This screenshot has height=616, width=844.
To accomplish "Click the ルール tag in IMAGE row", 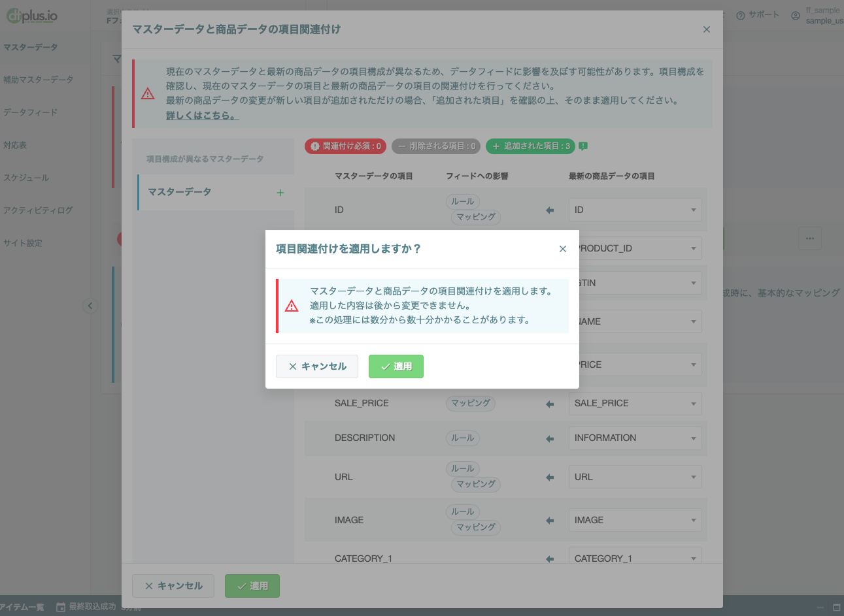I will point(463,511).
